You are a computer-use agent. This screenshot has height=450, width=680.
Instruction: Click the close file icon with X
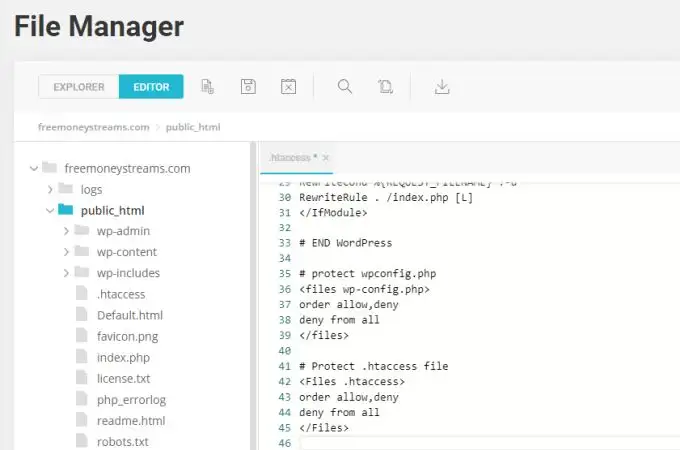(x=288, y=87)
